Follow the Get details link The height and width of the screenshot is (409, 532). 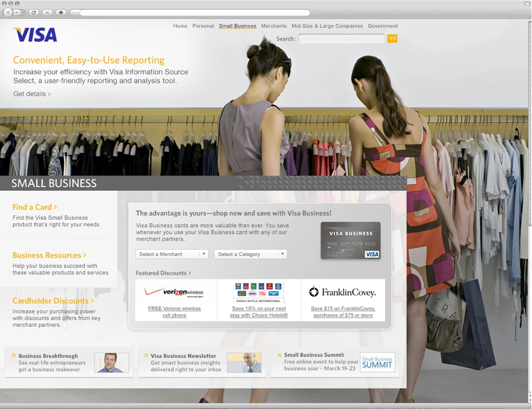pos(32,94)
